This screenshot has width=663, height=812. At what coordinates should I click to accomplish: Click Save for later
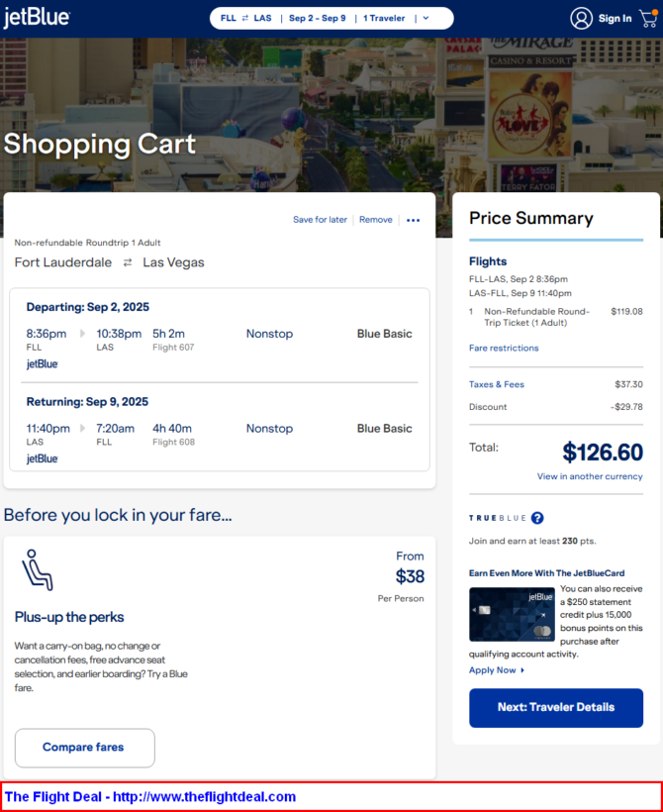click(320, 220)
